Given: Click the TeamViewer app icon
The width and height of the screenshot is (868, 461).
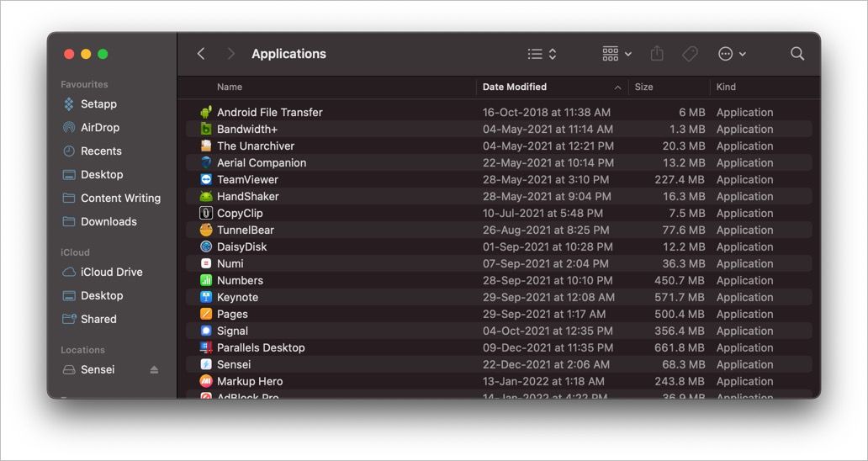Looking at the screenshot, I should point(206,179).
